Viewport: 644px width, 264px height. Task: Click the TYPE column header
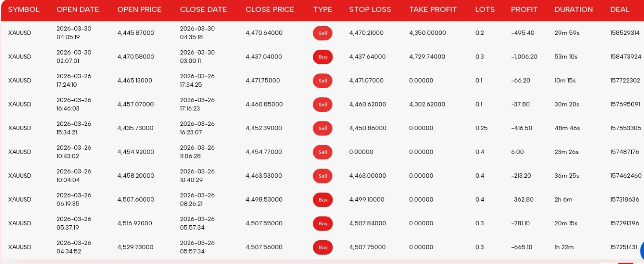pyautogui.click(x=322, y=9)
